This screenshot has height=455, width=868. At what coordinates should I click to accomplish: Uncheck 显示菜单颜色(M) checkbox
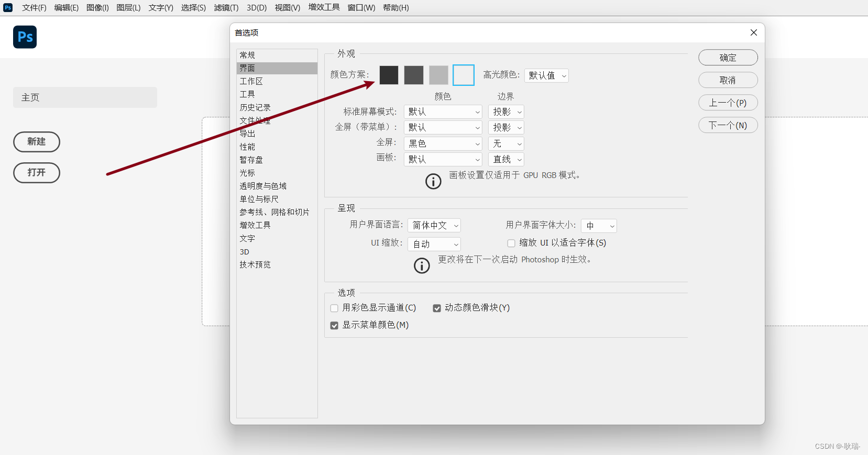pos(334,325)
